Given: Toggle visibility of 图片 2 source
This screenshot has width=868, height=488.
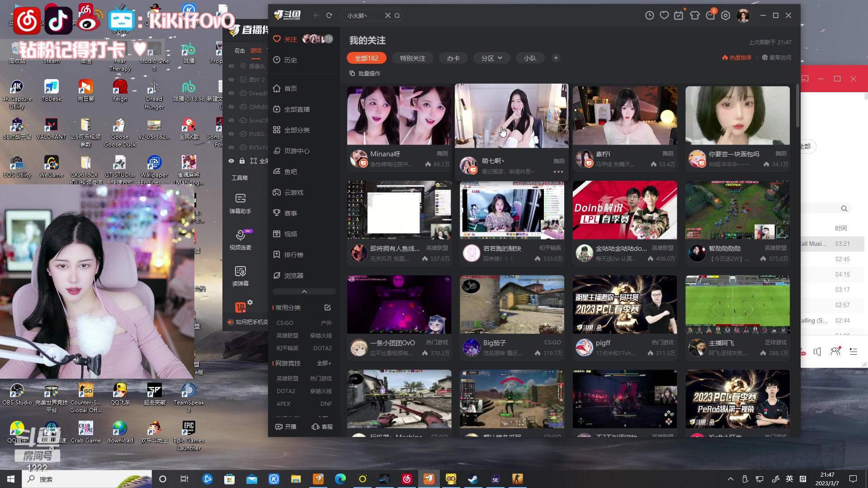Looking at the screenshot, I should tap(231, 80).
